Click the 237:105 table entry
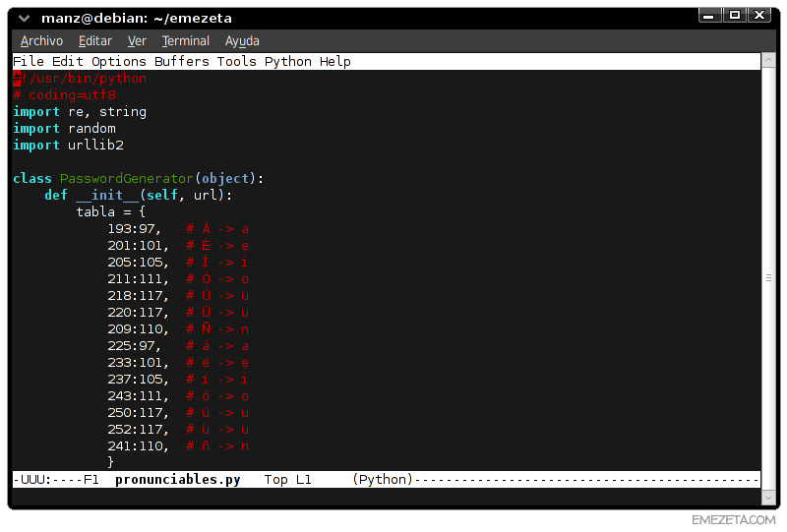 click(x=138, y=380)
